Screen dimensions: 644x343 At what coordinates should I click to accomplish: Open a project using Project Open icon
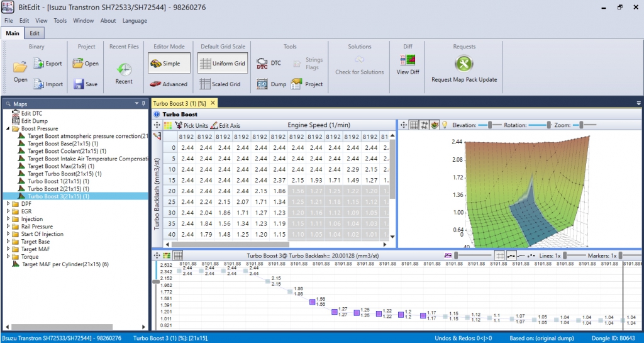point(78,64)
